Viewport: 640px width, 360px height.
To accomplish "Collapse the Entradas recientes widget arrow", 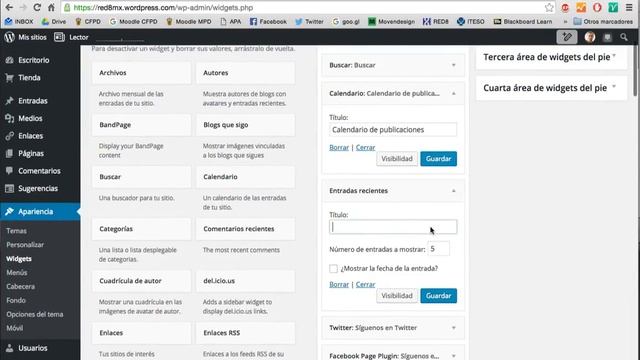I will [x=453, y=191].
